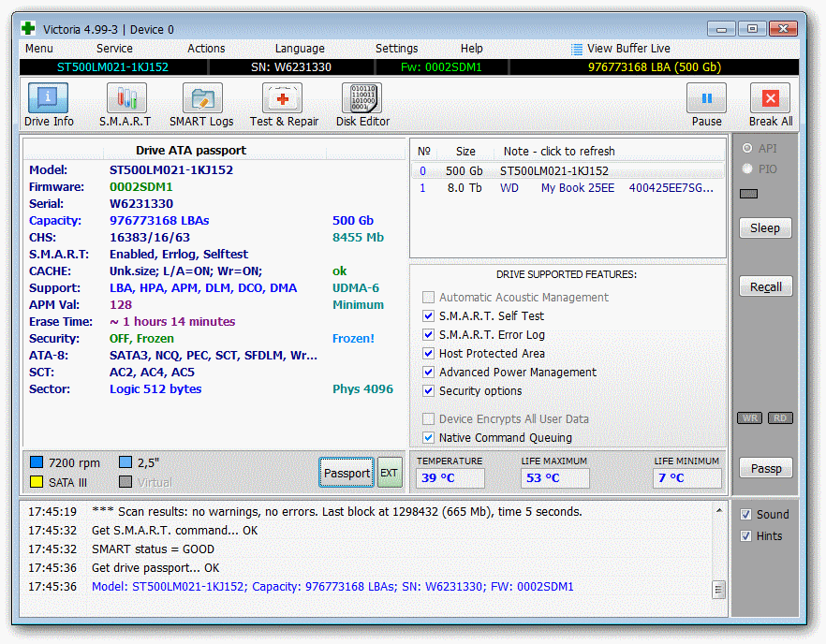Click the grey activity LED under PIO
This screenshot has width=826, height=644.
(x=748, y=194)
